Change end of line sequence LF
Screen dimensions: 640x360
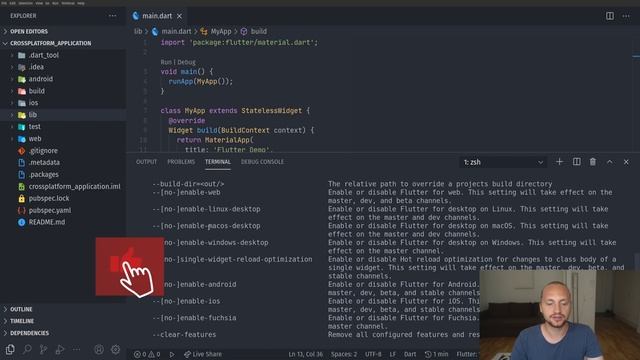tap(393, 354)
